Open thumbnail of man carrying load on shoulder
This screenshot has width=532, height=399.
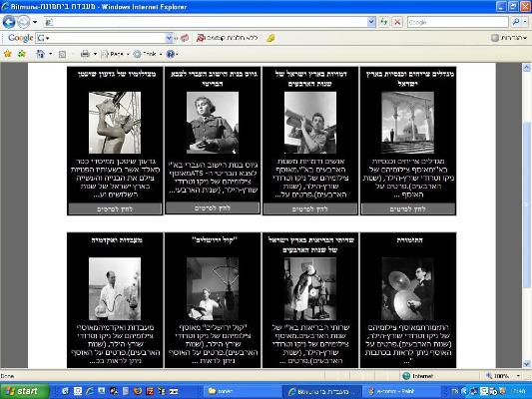310,123
